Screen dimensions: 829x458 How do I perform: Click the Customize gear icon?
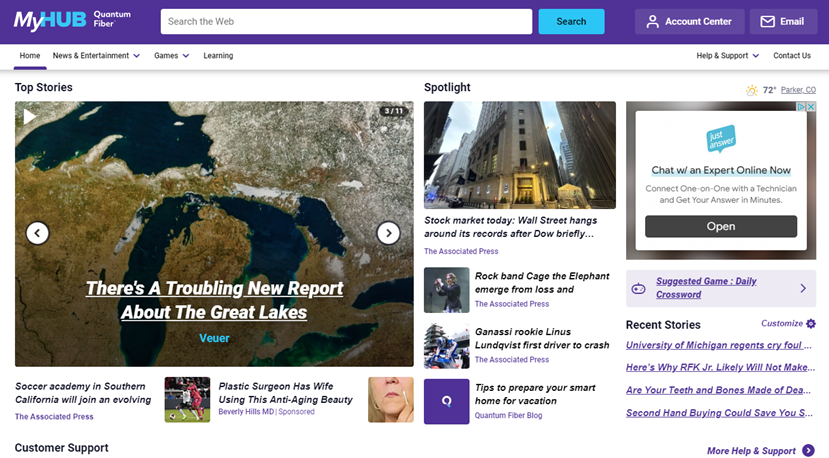point(811,323)
